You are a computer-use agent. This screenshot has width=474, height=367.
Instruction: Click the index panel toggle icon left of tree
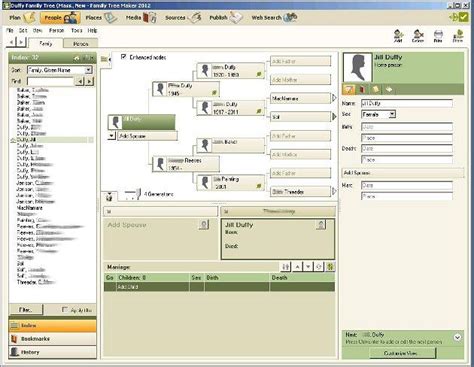(105, 60)
